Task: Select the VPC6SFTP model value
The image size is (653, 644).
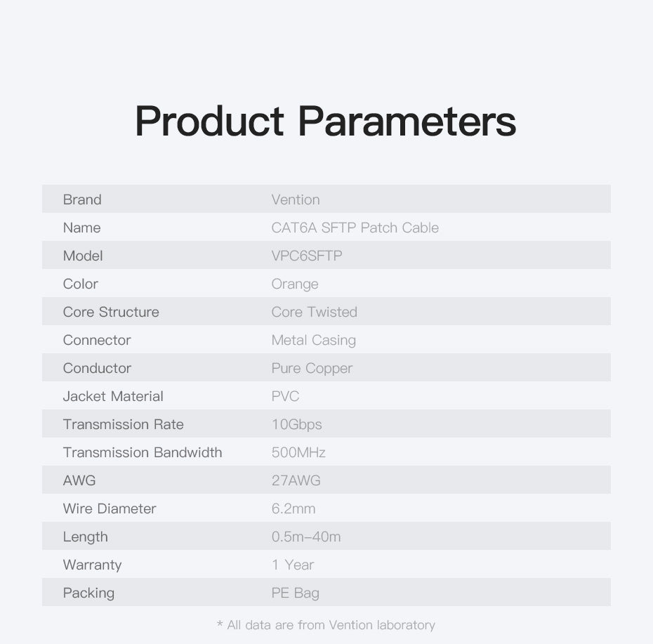Action: coord(306,256)
